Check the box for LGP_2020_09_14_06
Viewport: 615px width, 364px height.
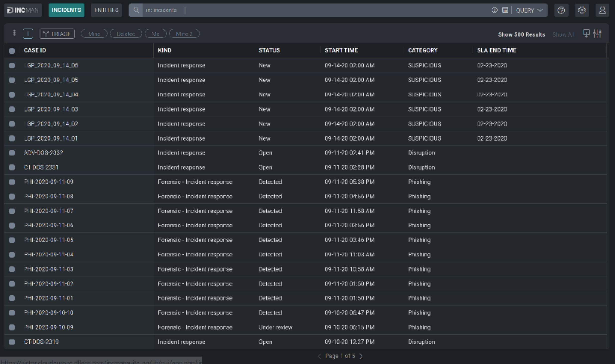click(12, 65)
